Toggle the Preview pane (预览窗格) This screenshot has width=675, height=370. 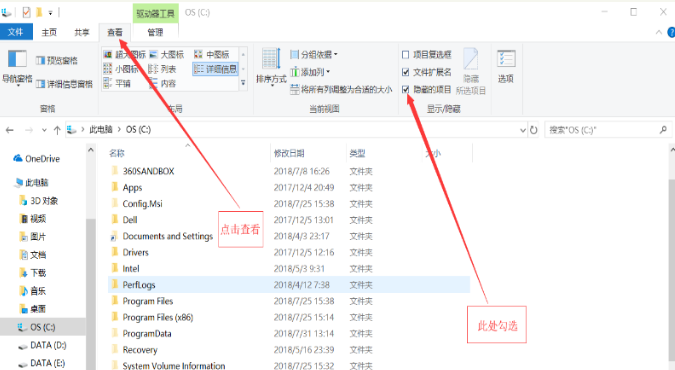point(57,61)
